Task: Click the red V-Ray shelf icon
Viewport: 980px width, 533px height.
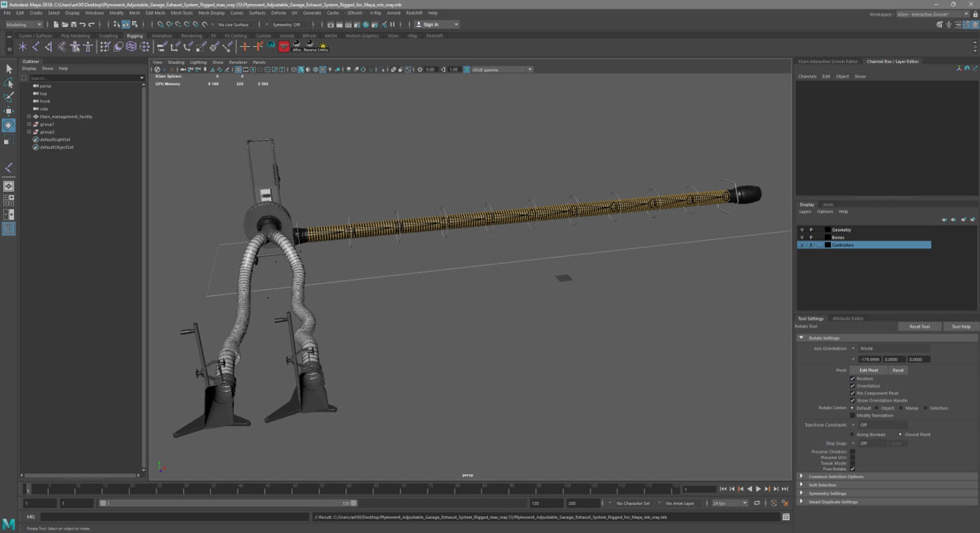Action: (284, 47)
